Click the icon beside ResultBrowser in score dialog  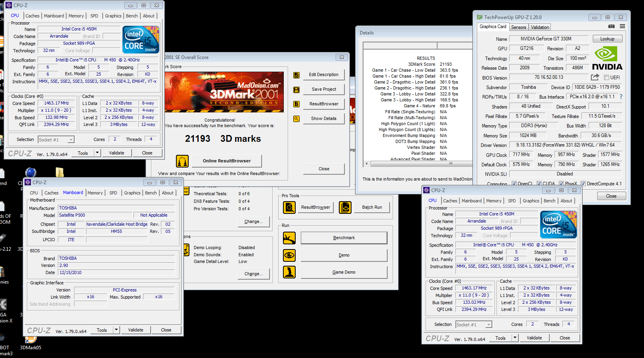(x=296, y=104)
